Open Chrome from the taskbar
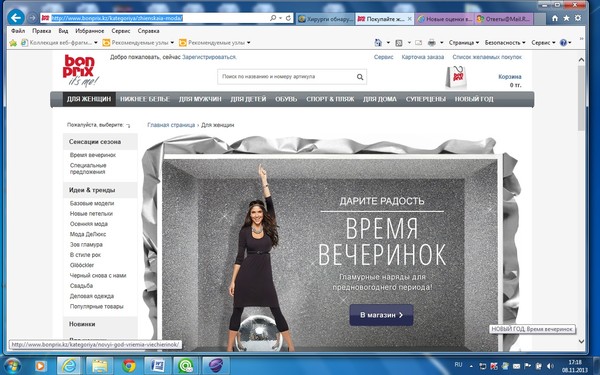 [129, 365]
